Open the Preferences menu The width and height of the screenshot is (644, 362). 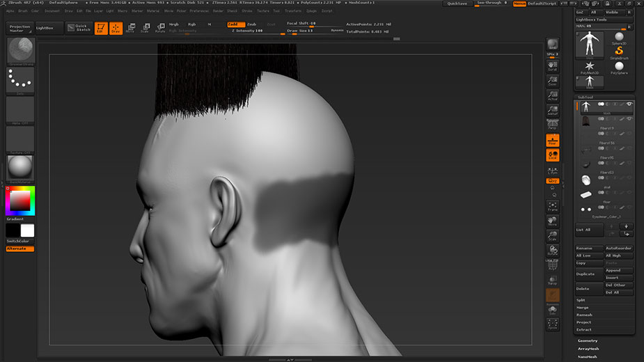click(198, 11)
